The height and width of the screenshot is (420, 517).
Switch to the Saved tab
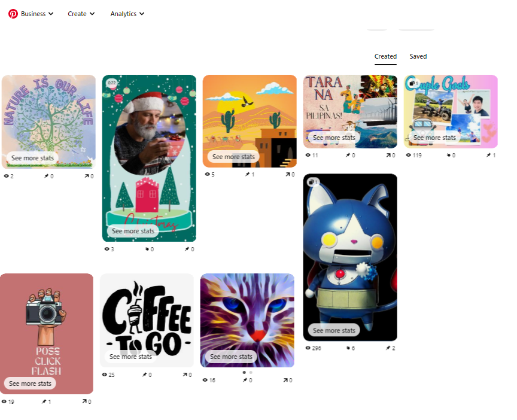tap(418, 56)
